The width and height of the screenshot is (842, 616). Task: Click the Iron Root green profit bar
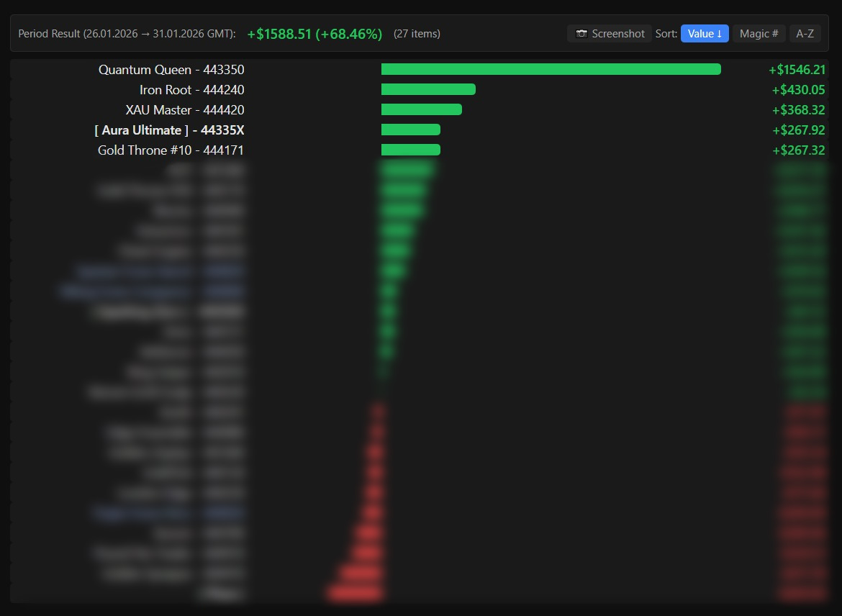[x=428, y=89]
